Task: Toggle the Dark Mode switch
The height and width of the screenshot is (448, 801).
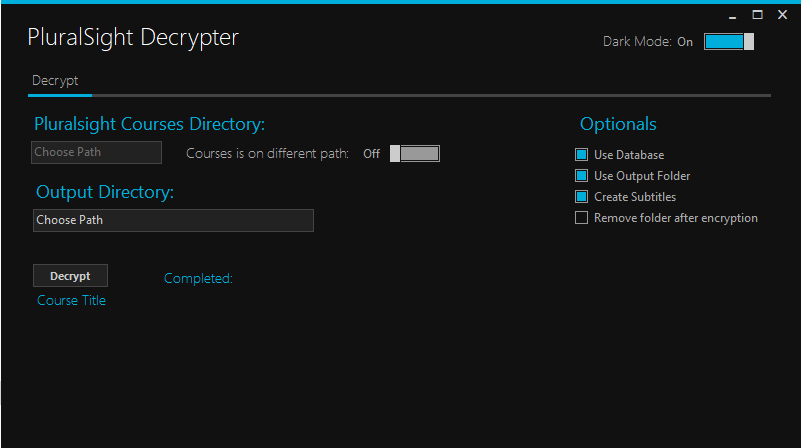Action: (x=728, y=41)
